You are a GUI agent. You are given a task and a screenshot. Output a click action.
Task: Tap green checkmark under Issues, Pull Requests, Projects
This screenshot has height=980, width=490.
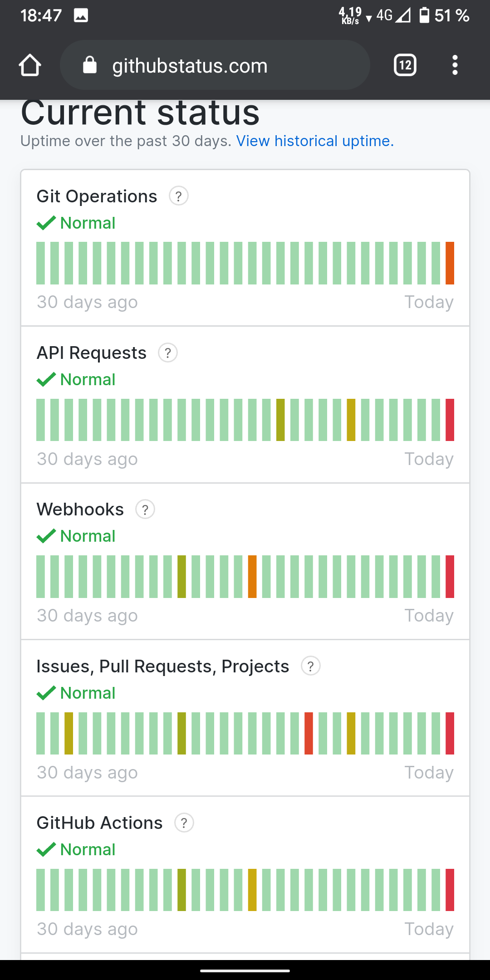click(x=46, y=693)
